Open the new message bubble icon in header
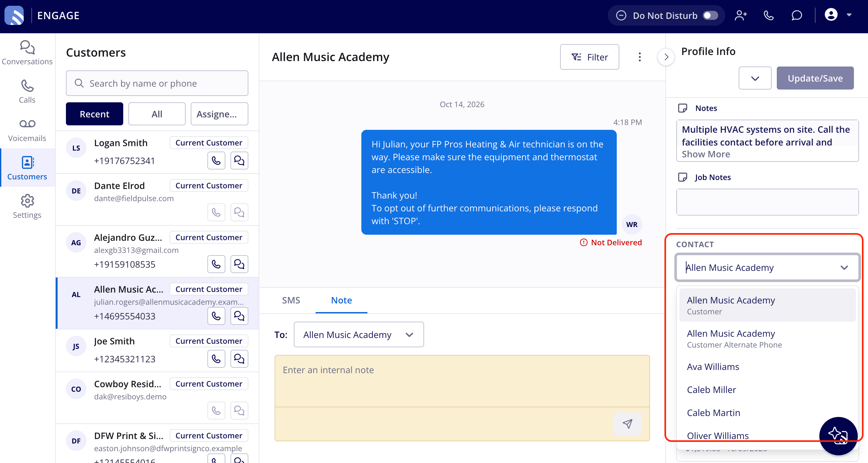868x463 pixels. (797, 15)
